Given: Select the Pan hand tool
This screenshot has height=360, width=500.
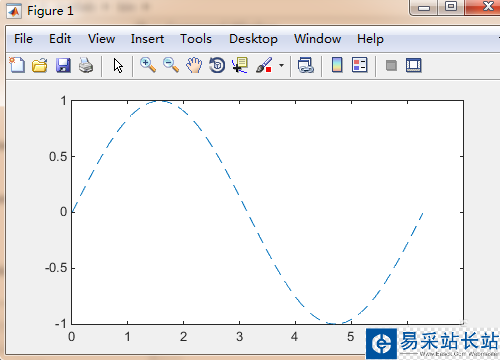Looking at the screenshot, I should click(194, 65).
